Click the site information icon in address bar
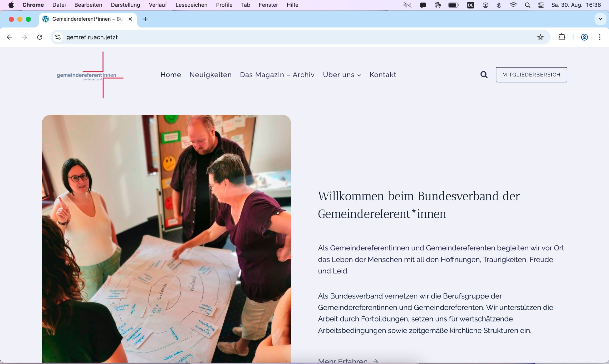This screenshot has height=364, width=609. click(x=58, y=37)
